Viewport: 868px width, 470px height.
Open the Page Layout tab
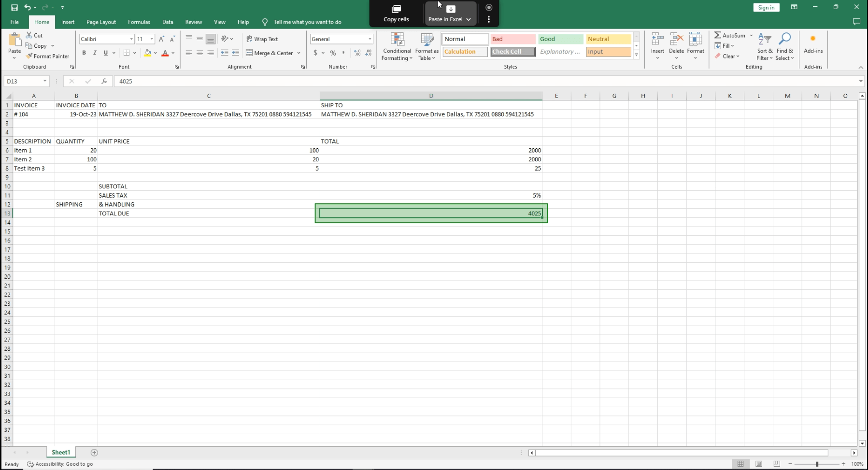101,22
